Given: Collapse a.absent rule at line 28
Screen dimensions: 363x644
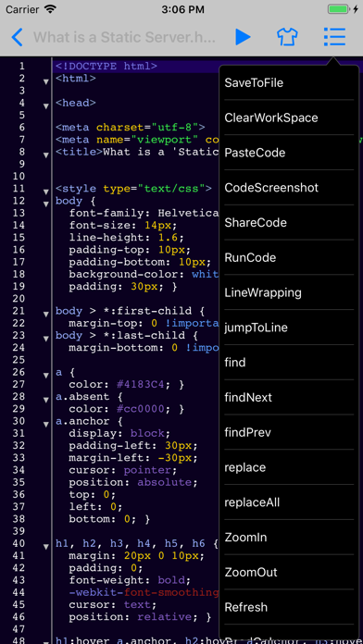Looking at the screenshot, I should tap(46, 400).
